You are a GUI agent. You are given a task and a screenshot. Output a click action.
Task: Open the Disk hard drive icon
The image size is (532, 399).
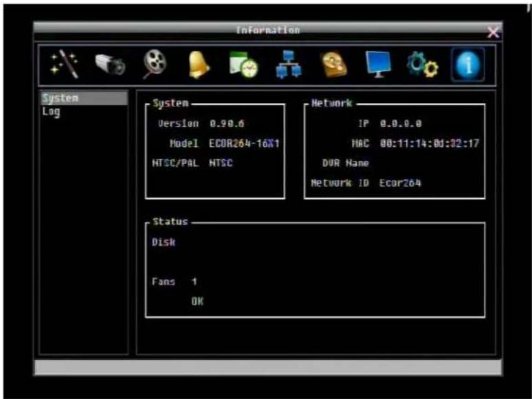(x=333, y=65)
